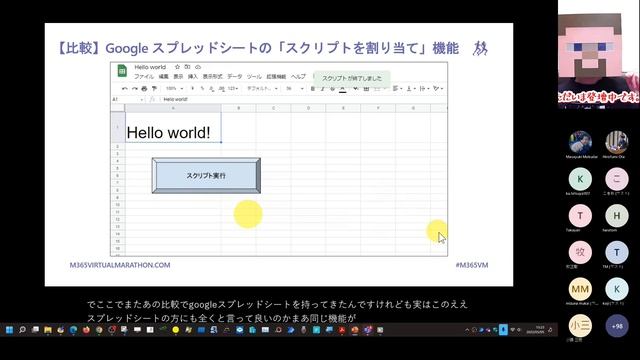Open the taskbar clock and date
640x360 pixels.
[x=537, y=330]
